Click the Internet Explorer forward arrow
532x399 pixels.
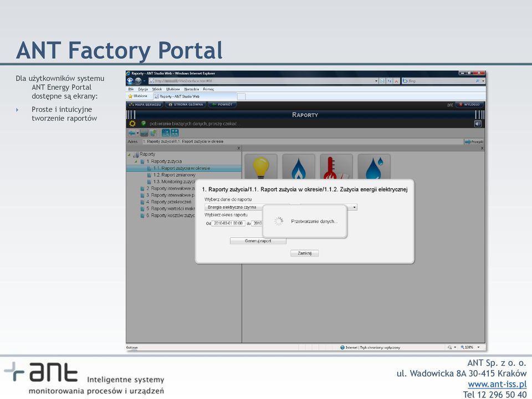138,81
